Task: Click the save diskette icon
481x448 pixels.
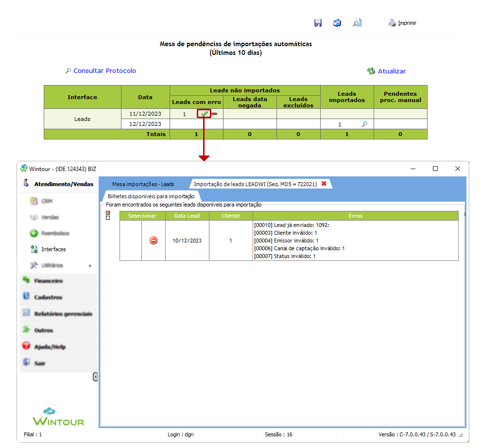Action: point(318,23)
